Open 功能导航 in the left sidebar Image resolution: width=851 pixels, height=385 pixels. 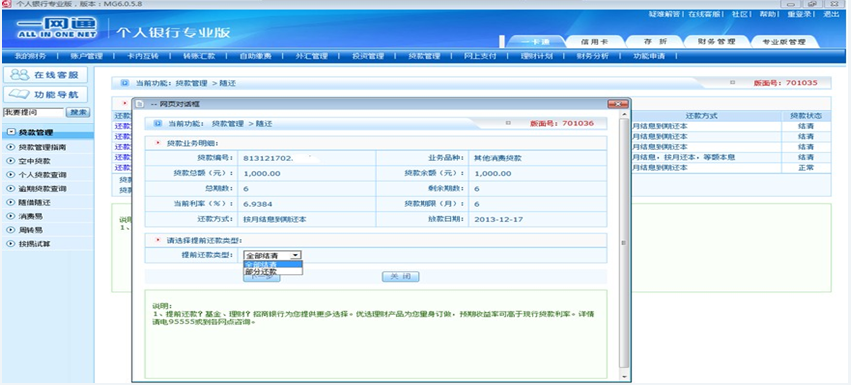point(47,94)
